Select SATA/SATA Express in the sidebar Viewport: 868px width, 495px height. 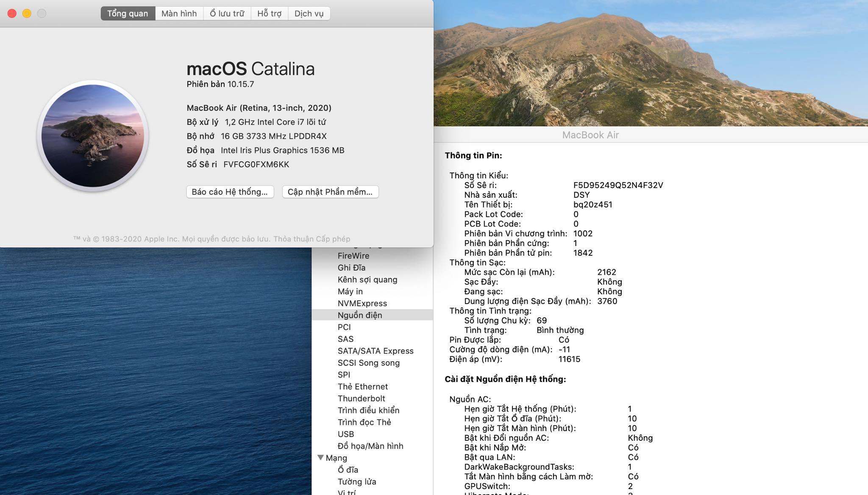(x=375, y=351)
